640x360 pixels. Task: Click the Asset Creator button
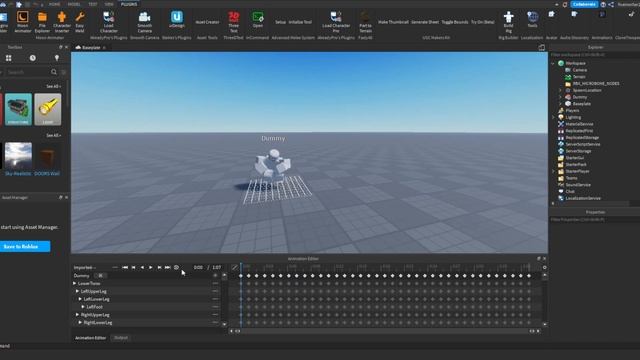pos(207,22)
